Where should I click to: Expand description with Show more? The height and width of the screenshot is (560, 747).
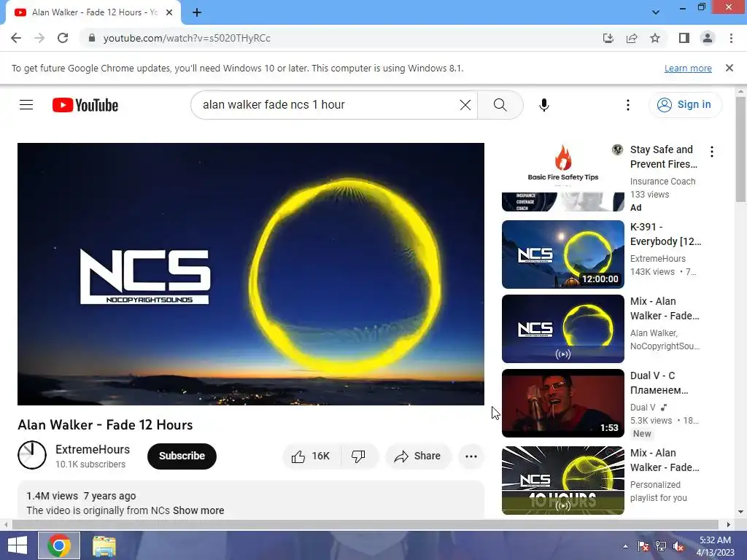[x=198, y=510]
